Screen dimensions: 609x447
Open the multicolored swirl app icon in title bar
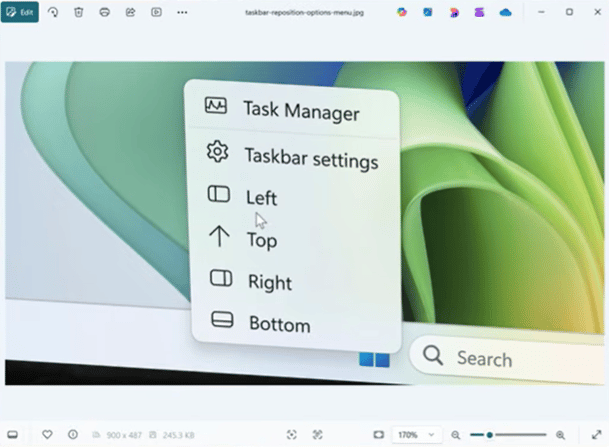click(402, 12)
